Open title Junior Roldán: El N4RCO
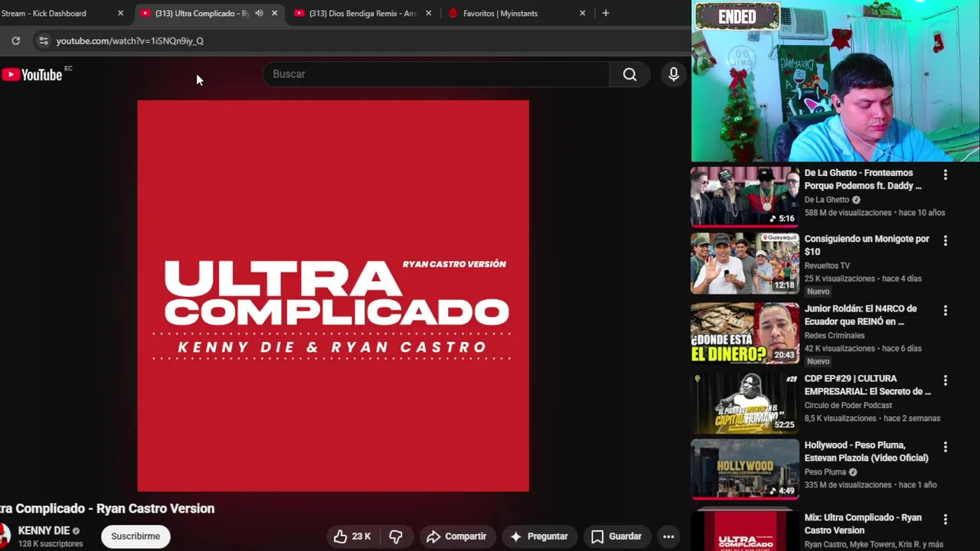 pos(861,315)
